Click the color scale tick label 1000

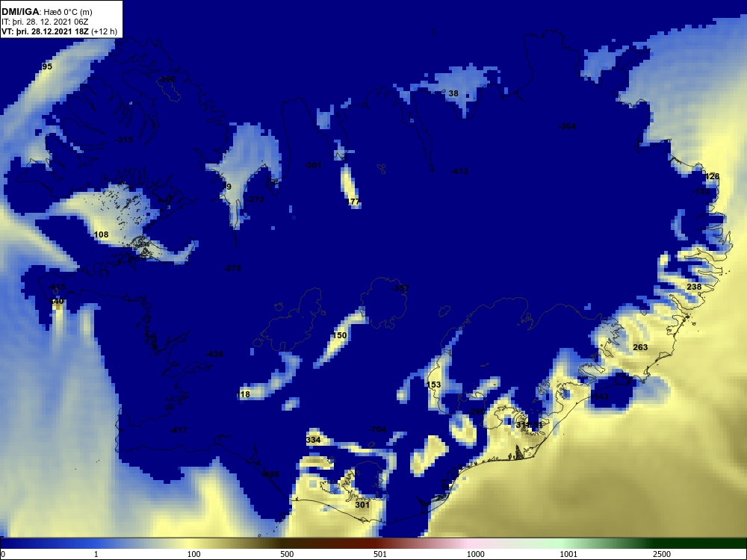tap(475, 554)
